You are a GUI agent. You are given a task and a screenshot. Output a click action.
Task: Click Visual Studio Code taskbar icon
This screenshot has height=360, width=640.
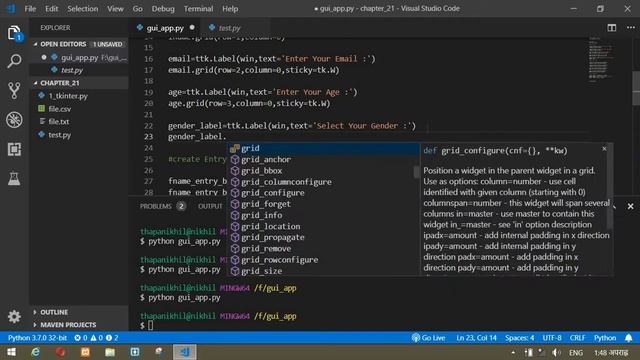tap(184, 352)
